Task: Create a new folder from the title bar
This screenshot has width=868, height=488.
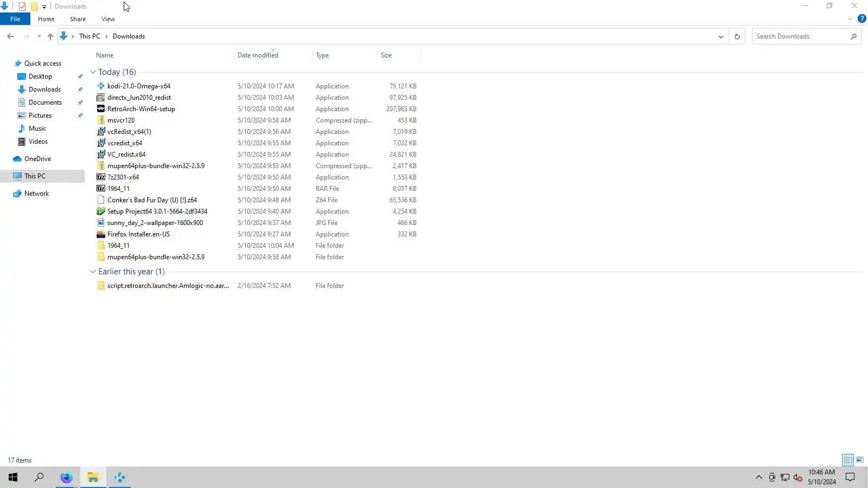Action: pos(34,7)
